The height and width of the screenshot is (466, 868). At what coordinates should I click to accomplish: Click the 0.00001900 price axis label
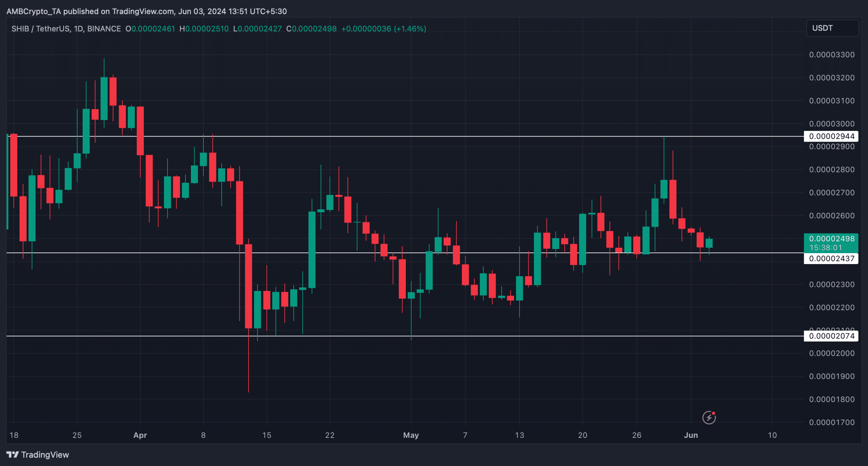832,376
